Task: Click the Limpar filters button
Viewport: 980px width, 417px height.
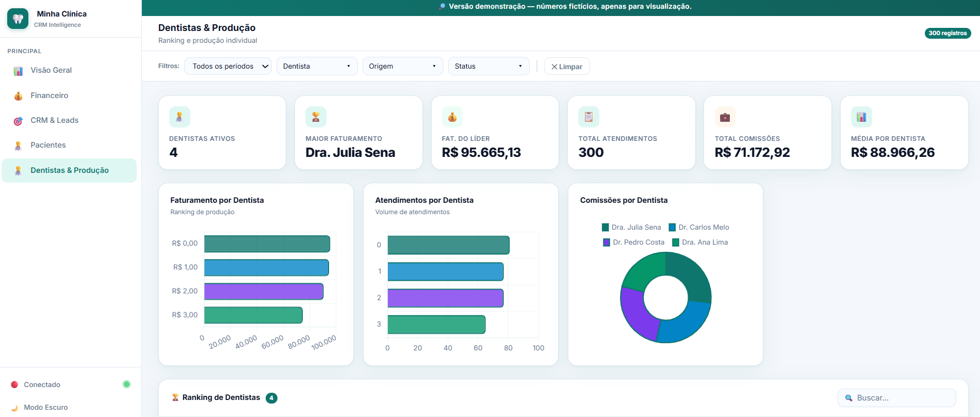Action: (x=567, y=67)
